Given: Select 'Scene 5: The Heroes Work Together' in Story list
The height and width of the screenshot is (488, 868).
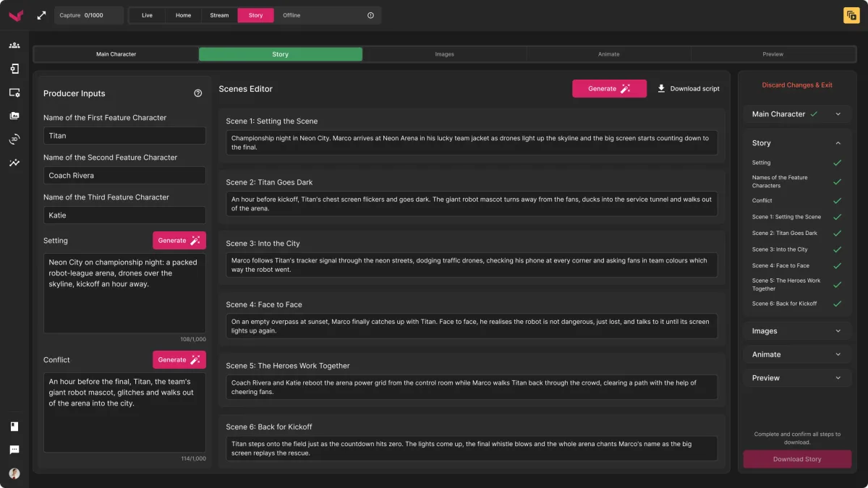Looking at the screenshot, I should [x=786, y=284].
